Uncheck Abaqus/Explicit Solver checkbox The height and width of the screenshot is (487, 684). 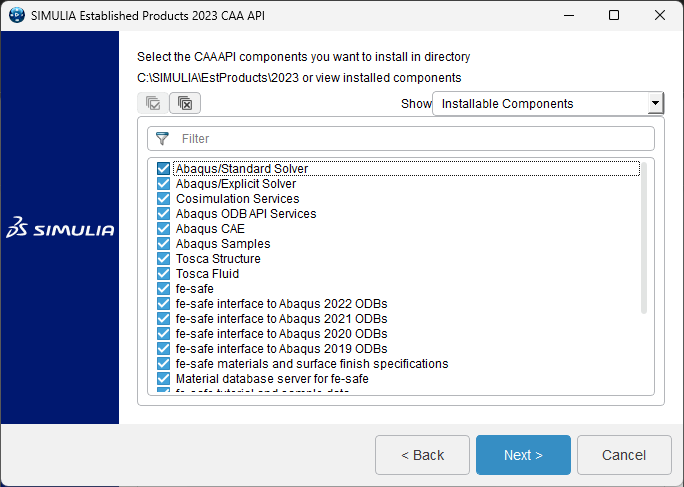pyautogui.click(x=164, y=184)
